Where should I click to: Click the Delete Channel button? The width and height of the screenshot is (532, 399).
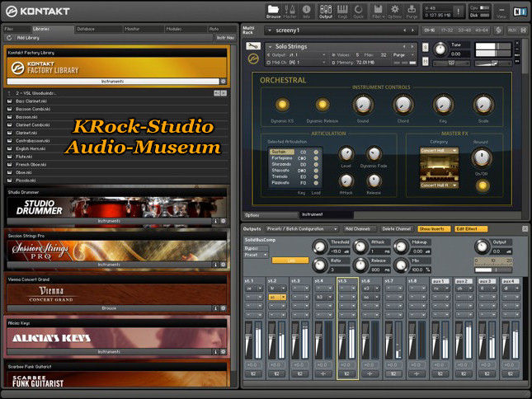(397, 229)
